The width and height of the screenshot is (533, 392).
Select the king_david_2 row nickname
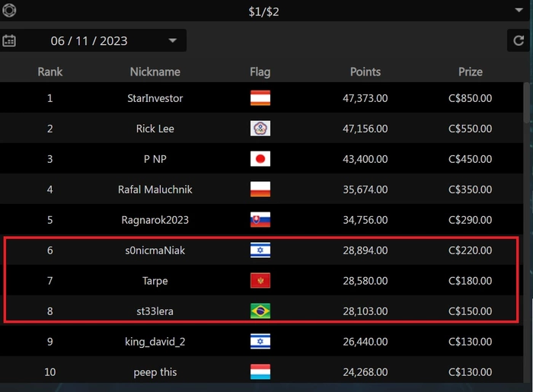coord(155,342)
